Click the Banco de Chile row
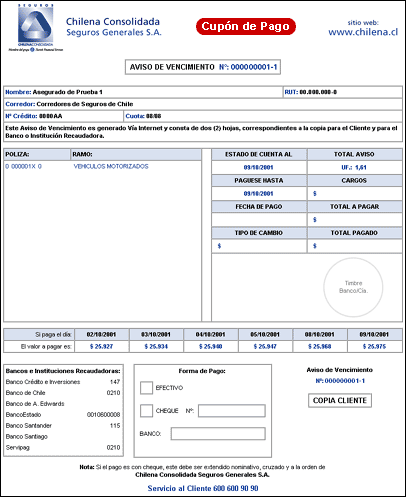Viewport: 406px width, 497px height. coord(63,393)
